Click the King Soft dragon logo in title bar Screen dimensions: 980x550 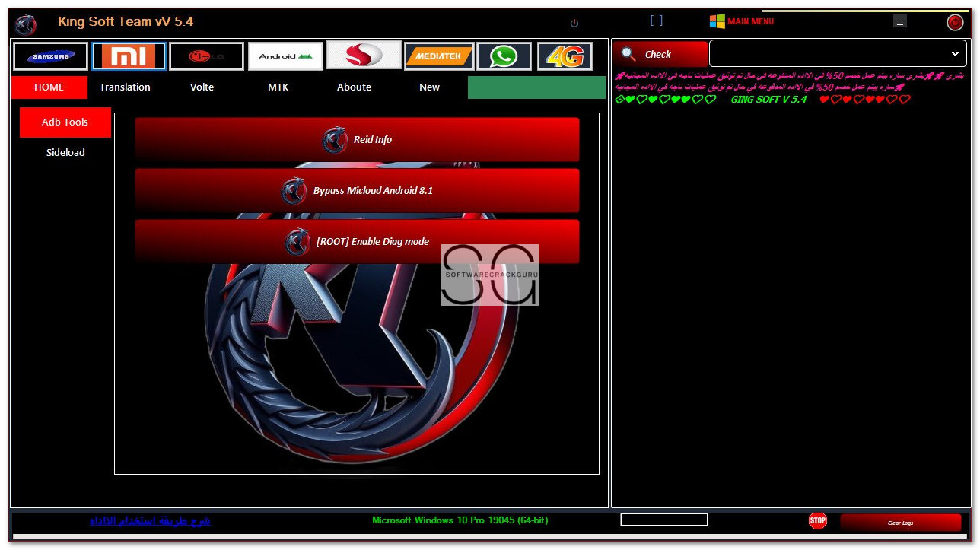coord(25,24)
